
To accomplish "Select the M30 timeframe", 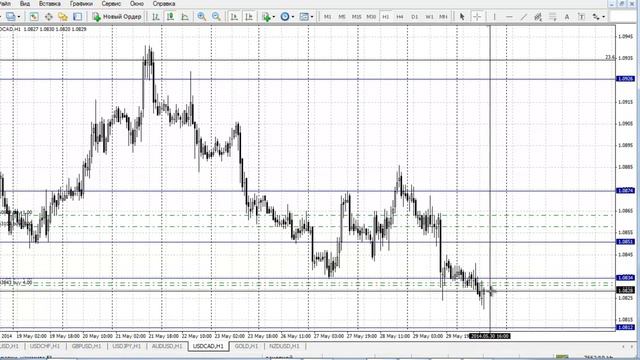I will tap(371, 17).
